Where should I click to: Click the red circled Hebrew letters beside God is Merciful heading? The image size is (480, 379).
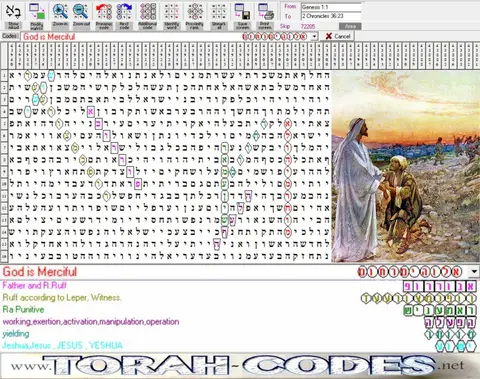point(409,272)
